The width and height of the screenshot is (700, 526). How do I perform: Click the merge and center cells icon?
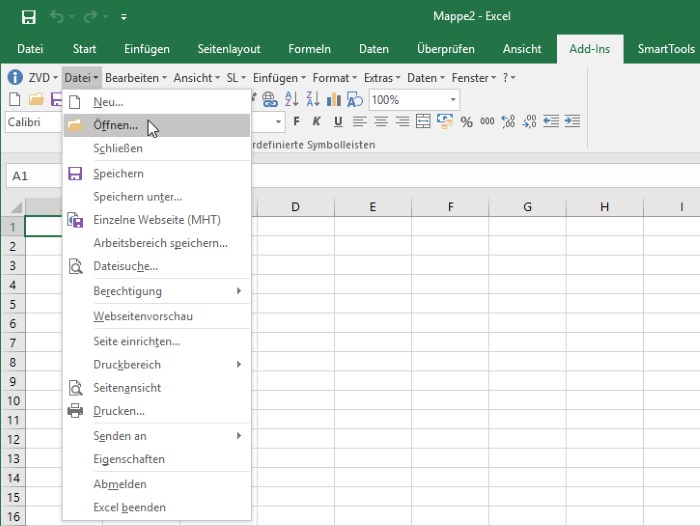point(423,121)
